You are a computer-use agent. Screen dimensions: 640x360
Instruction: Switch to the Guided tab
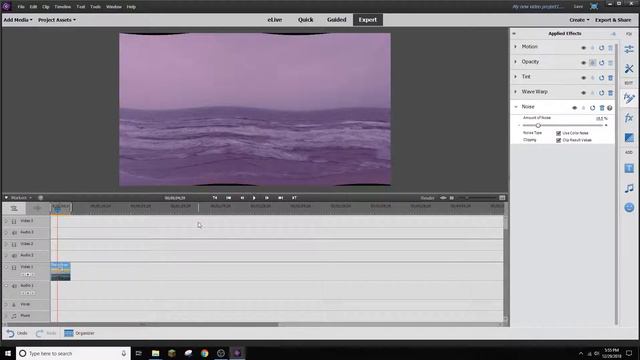pos(336,20)
